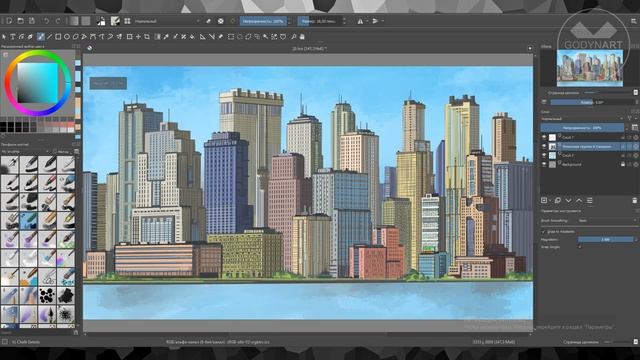Toggle visibility of the layer above Background
Screen dimensions: 640x360
pos(544,155)
